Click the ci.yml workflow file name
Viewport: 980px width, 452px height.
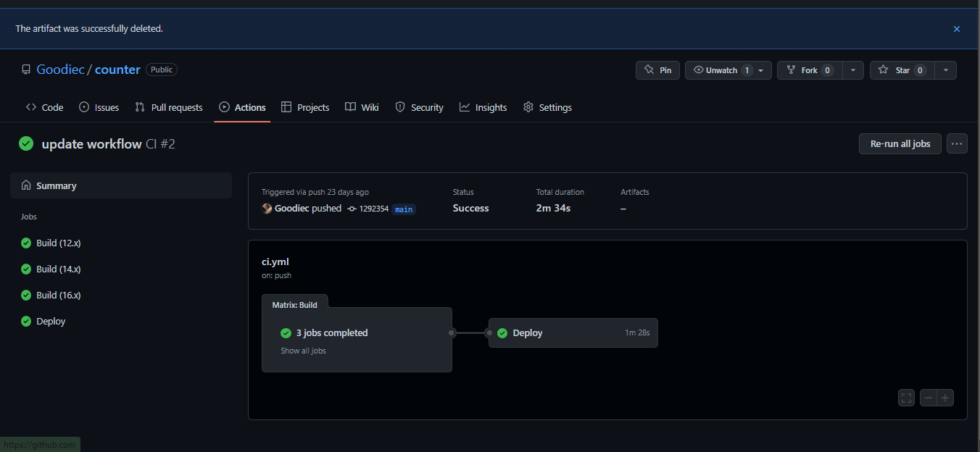coord(275,261)
